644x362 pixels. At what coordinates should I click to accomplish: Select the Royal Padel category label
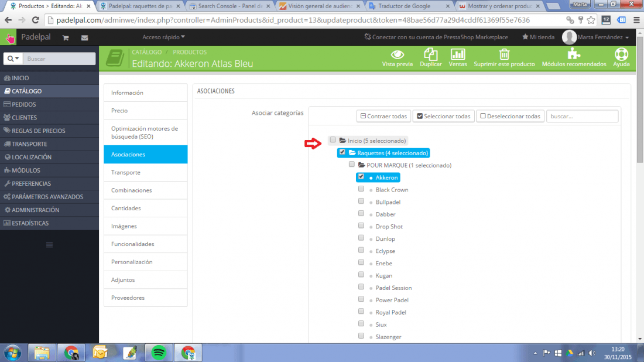point(390,313)
